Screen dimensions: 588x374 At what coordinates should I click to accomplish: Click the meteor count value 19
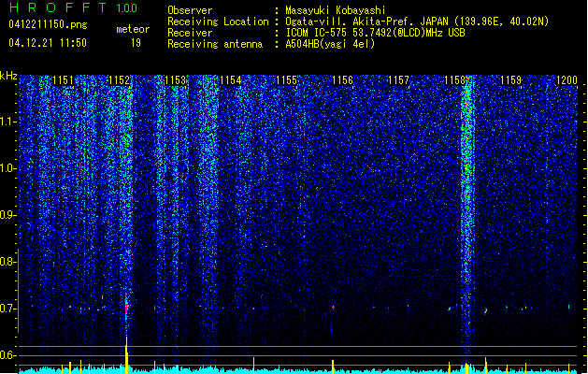(136, 43)
